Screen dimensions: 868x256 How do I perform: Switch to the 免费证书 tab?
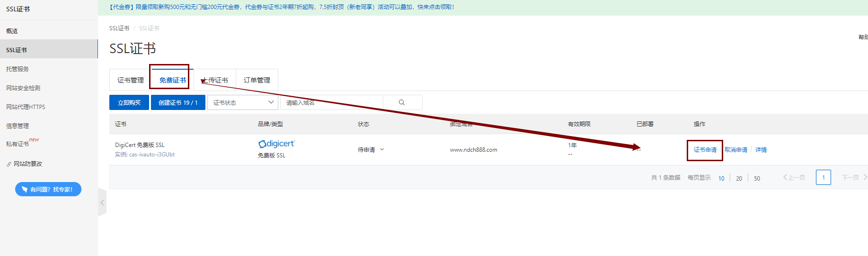point(172,80)
